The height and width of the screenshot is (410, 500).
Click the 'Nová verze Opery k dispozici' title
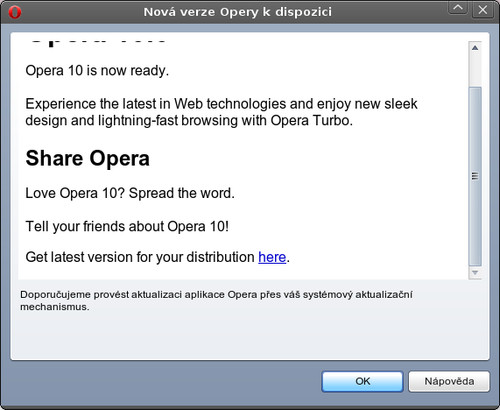coord(238,12)
